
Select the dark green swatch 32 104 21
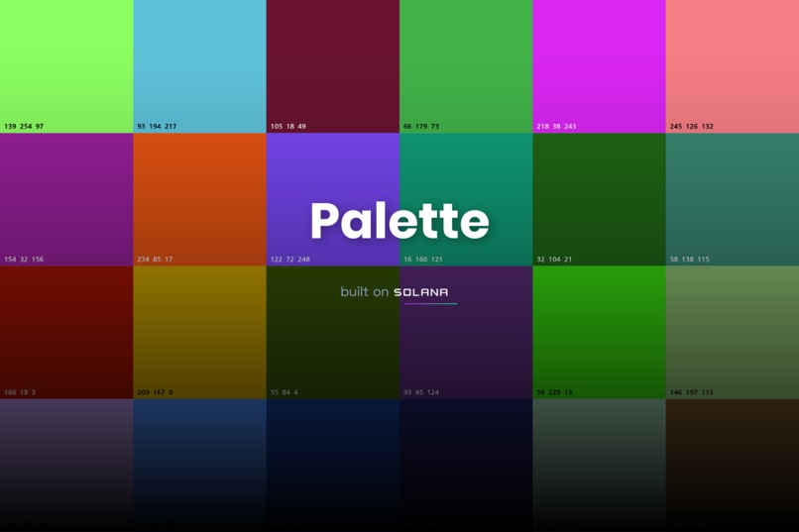[x=599, y=199]
